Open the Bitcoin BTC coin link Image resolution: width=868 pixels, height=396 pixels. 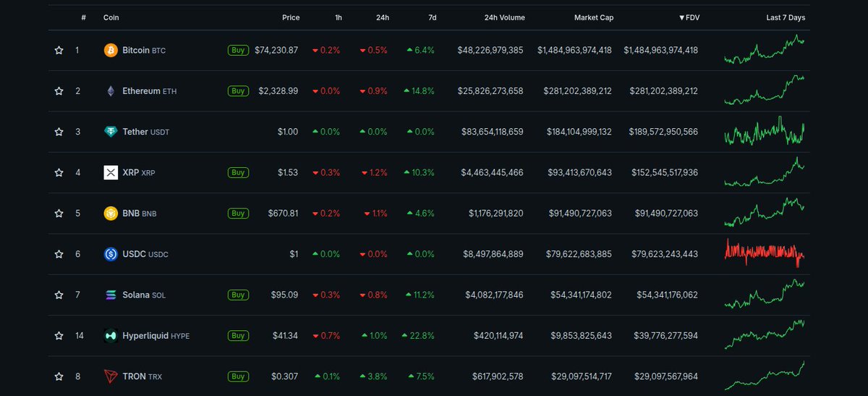click(x=144, y=51)
